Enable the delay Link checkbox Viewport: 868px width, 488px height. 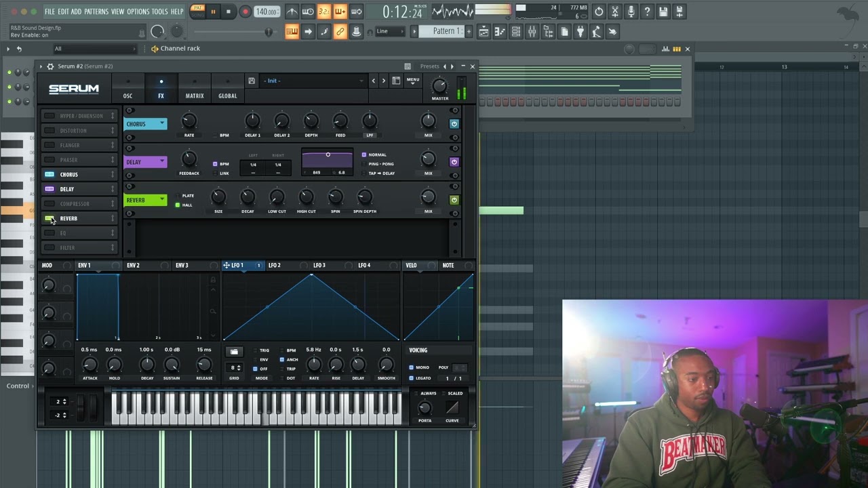(x=215, y=174)
